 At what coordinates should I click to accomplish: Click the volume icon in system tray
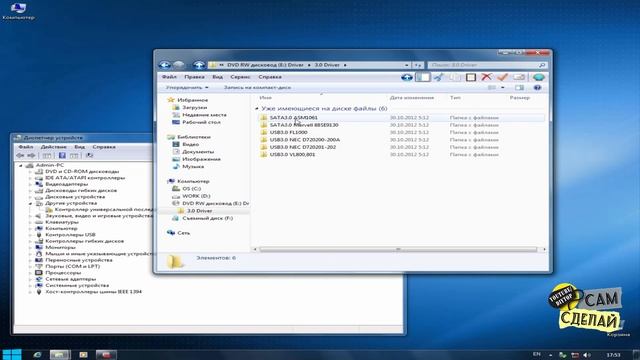coord(587,355)
